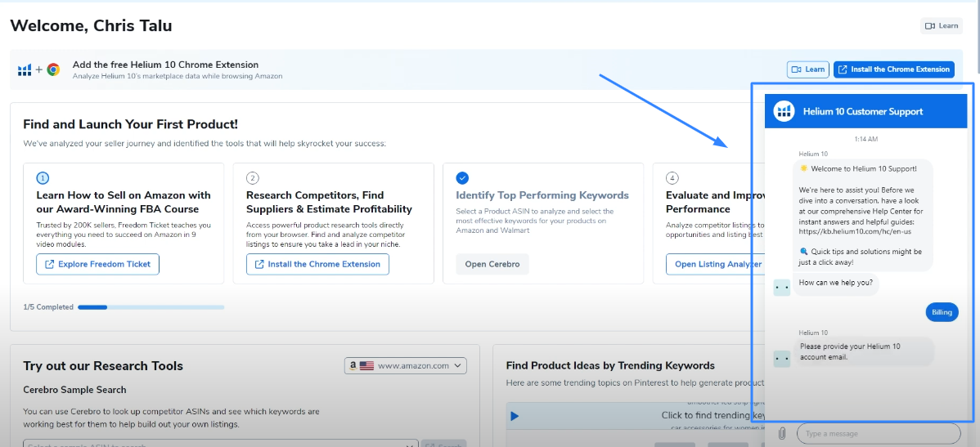Image resolution: width=980 pixels, height=447 pixels.
Task: Click the Research Competitors, Find Suppliers title
Action: tap(330, 202)
